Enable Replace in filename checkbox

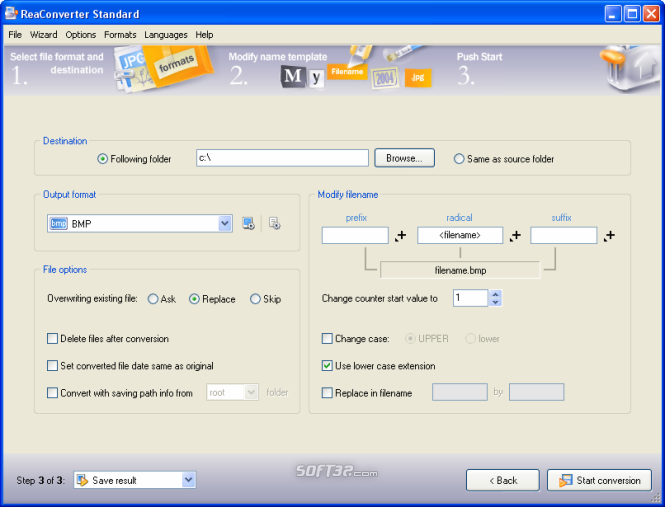[x=327, y=393]
